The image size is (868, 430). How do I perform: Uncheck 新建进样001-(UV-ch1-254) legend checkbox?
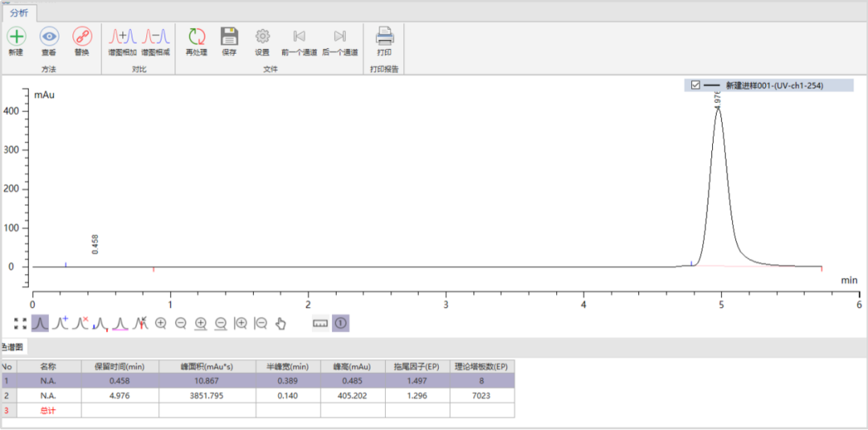[696, 85]
